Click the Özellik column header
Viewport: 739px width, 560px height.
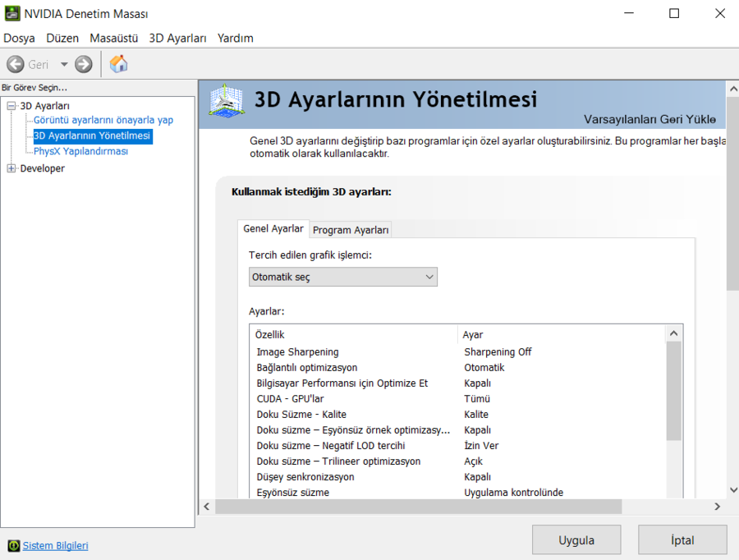353,334
